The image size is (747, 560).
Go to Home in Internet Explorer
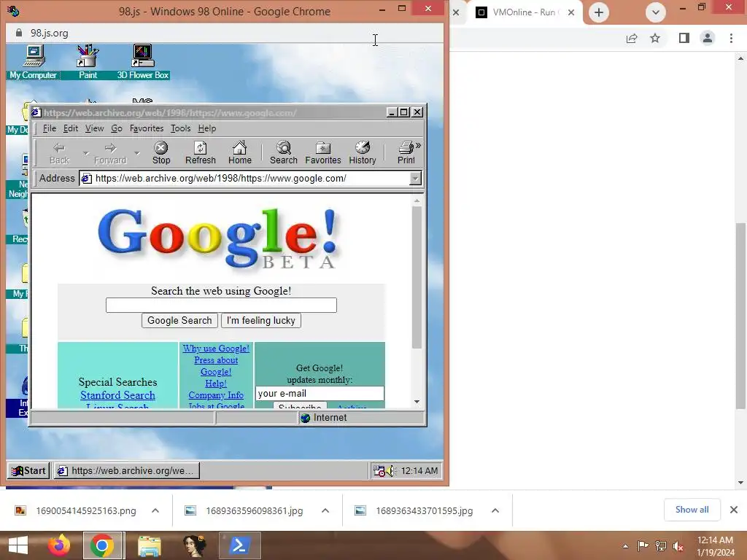(x=239, y=153)
